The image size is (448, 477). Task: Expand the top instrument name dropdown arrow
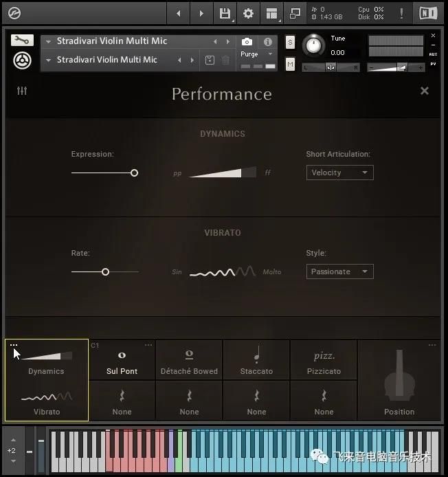[48, 42]
